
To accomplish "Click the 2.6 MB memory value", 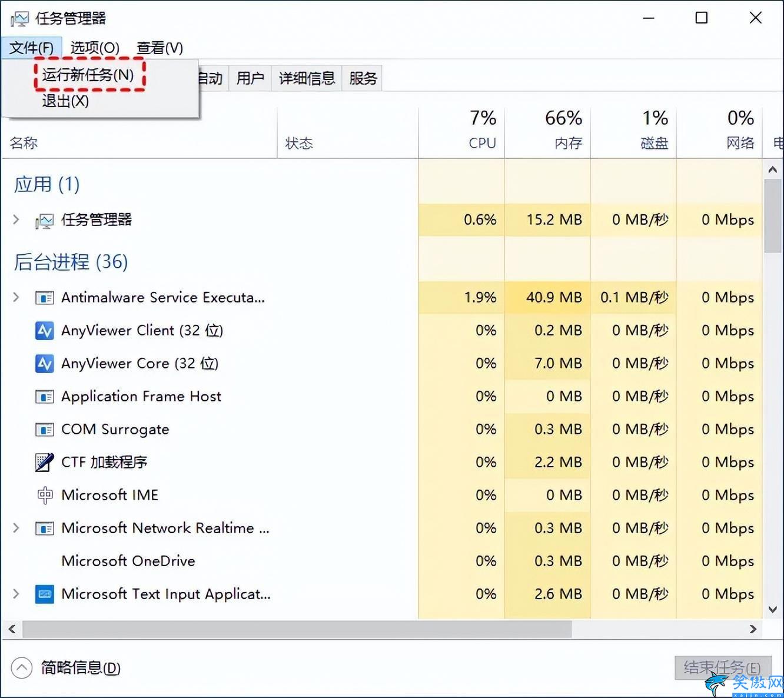I will (x=558, y=594).
